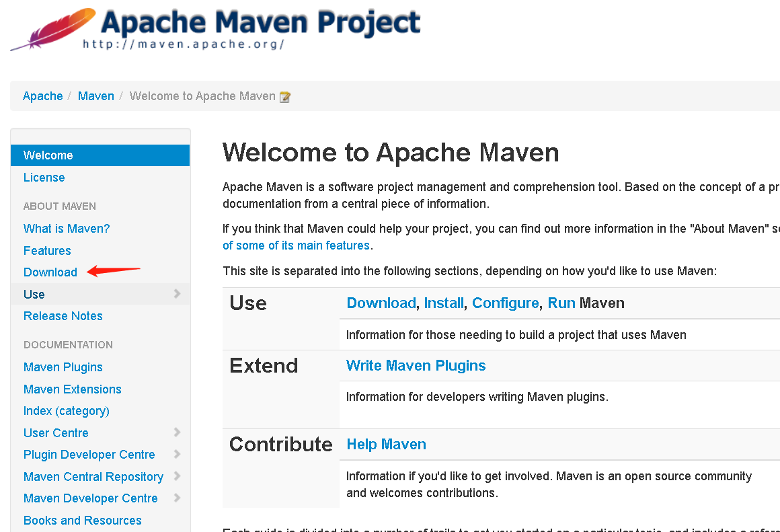
Task: Click the Contribute row heading
Action: coord(281,444)
